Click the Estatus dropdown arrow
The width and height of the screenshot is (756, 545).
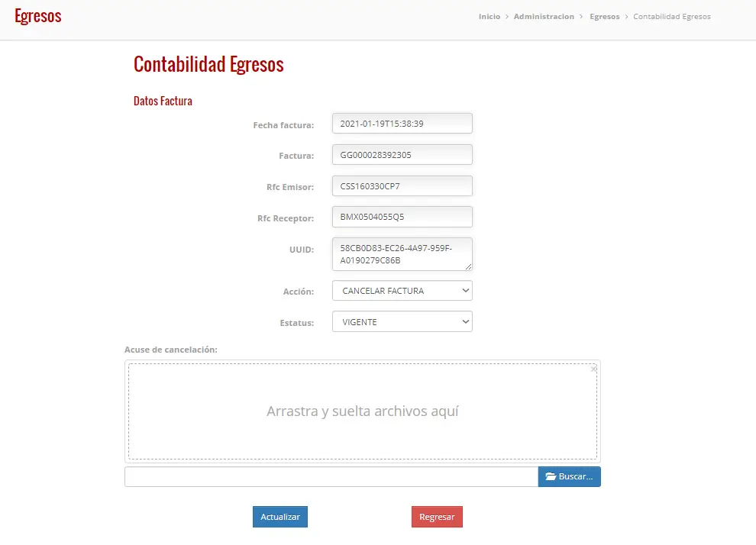[x=465, y=322]
